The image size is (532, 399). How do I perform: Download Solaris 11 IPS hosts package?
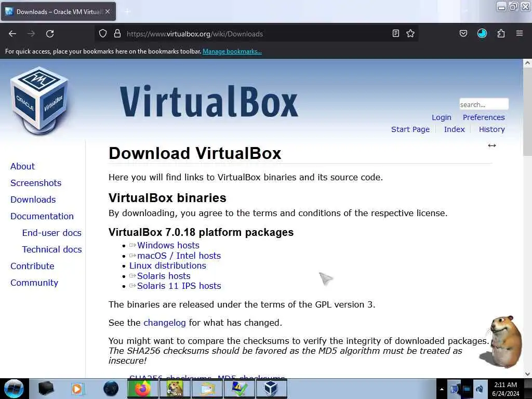pyautogui.click(x=179, y=286)
